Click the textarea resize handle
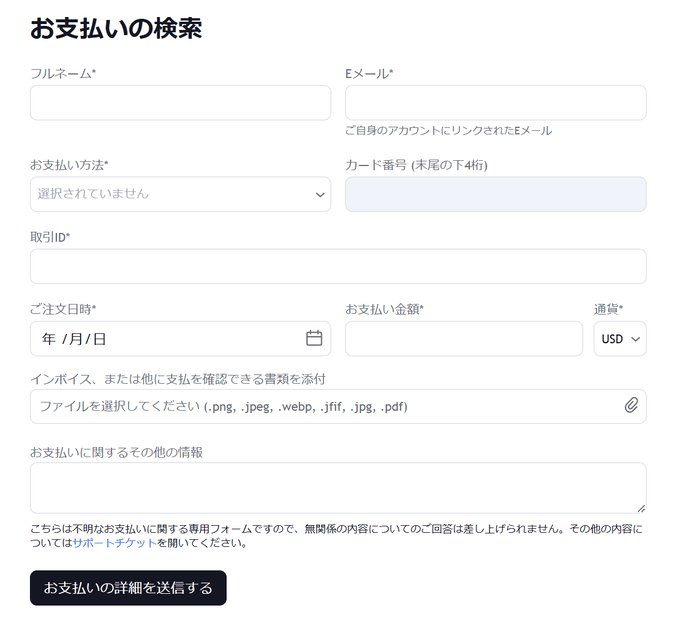Viewport: 680px width, 622px height. [x=641, y=509]
